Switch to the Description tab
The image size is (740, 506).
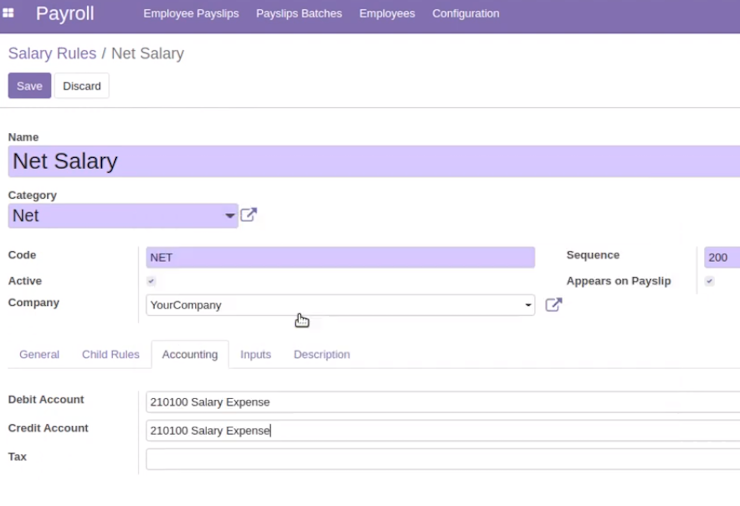[x=322, y=354]
